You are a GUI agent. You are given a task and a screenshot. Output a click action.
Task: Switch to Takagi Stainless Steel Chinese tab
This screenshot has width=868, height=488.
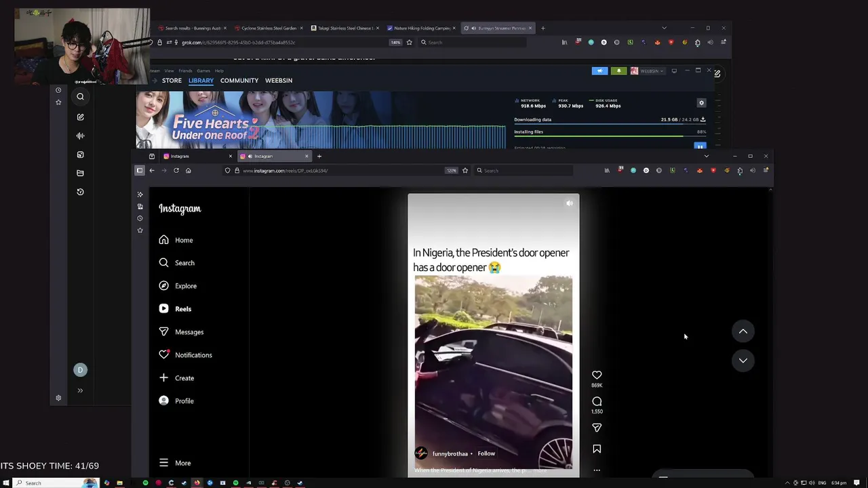pos(345,28)
